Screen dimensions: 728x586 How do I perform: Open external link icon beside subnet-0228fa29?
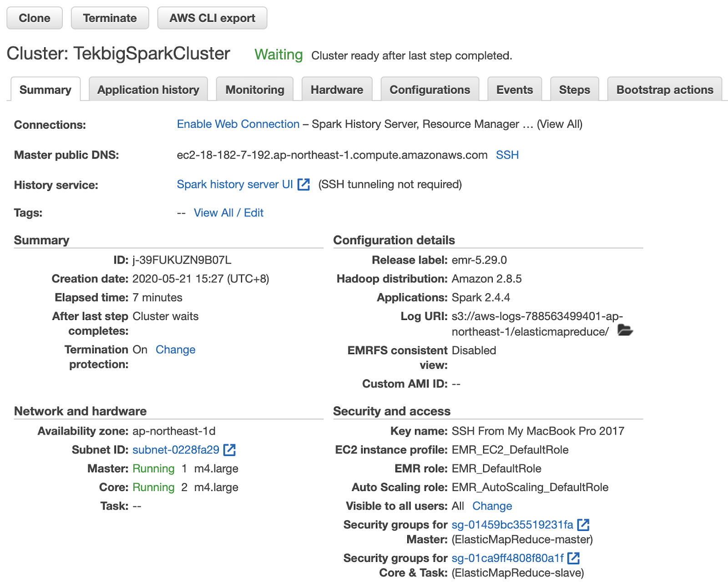tap(230, 450)
